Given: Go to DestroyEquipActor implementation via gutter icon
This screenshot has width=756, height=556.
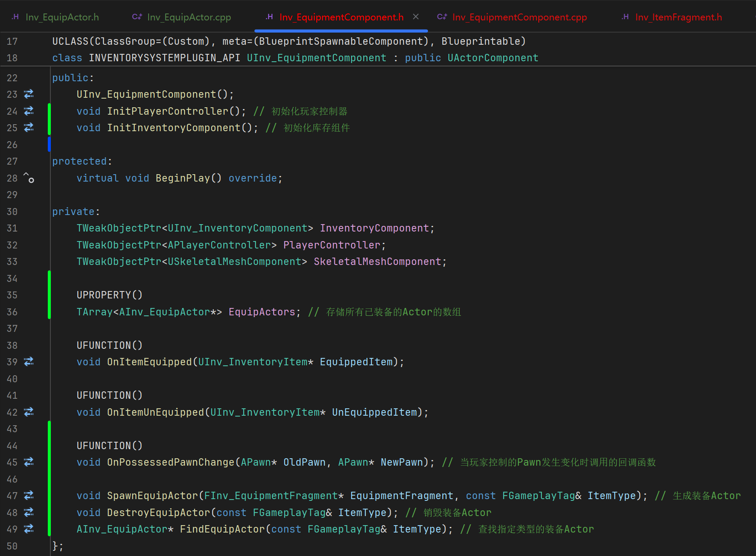Looking at the screenshot, I should coord(29,512).
